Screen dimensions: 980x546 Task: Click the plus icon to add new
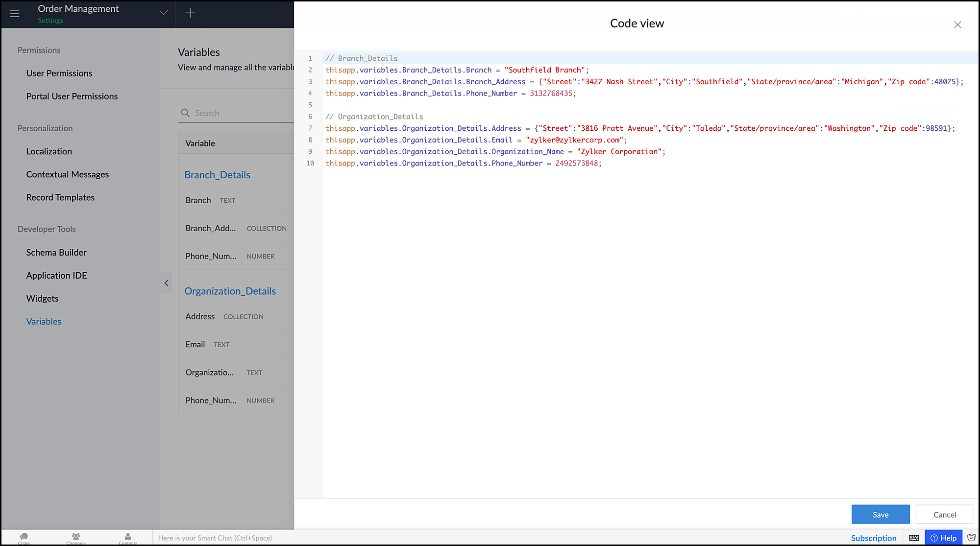tap(190, 13)
